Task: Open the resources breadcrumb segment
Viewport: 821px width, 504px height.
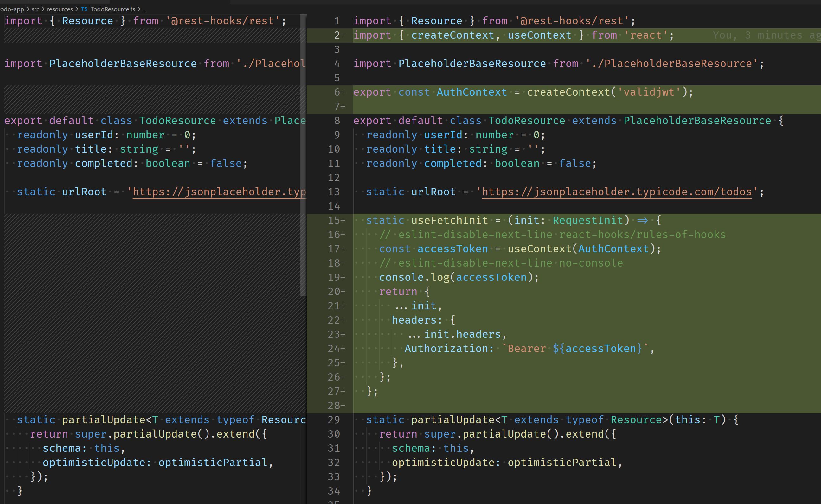Action: click(x=60, y=9)
